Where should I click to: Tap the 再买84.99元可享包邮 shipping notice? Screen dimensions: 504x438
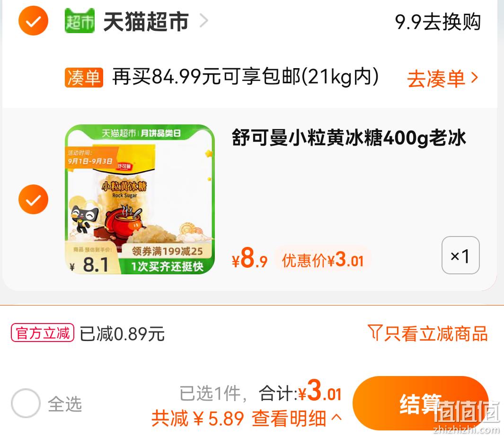pyautogui.click(x=246, y=77)
